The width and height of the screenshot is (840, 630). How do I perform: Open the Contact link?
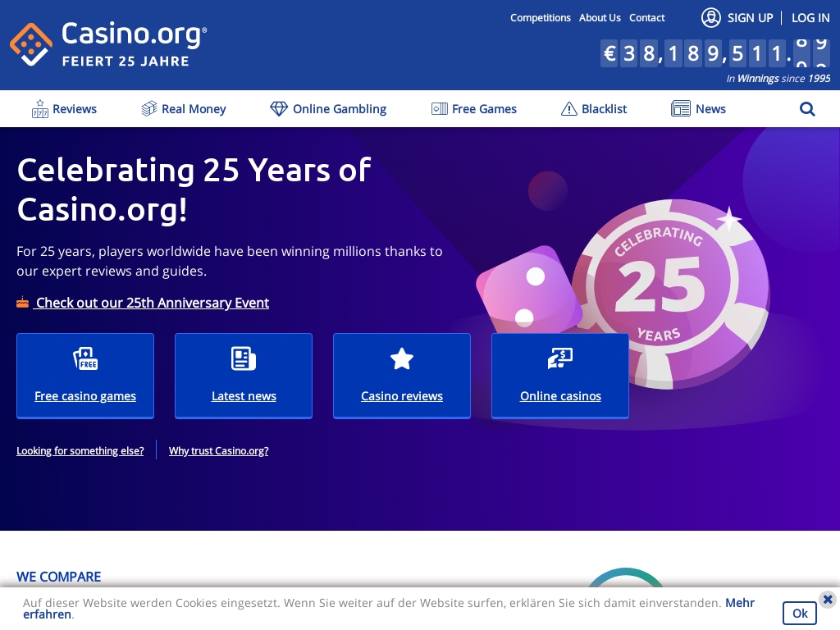coord(647,18)
